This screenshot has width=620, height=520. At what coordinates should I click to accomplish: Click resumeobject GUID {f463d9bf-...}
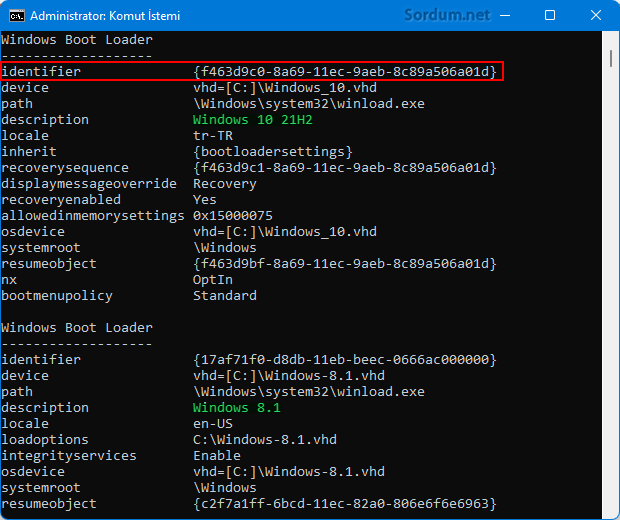coord(344,263)
